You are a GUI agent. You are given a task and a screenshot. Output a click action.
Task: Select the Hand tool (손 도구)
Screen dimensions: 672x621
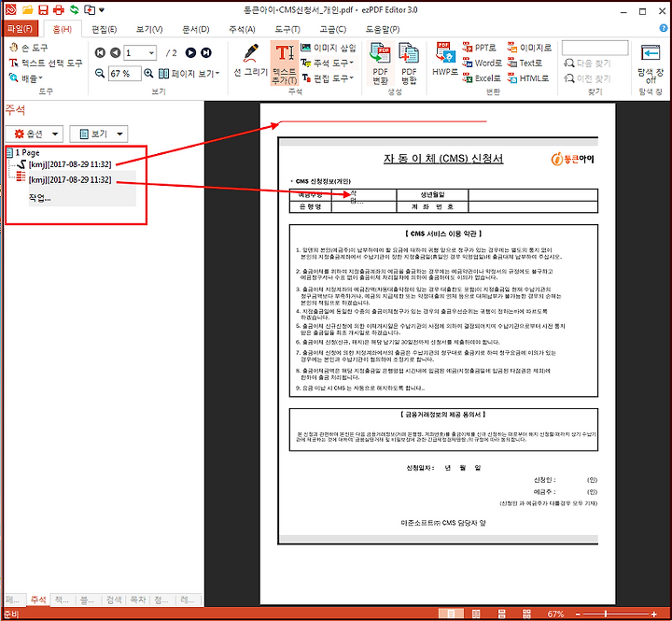29,48
